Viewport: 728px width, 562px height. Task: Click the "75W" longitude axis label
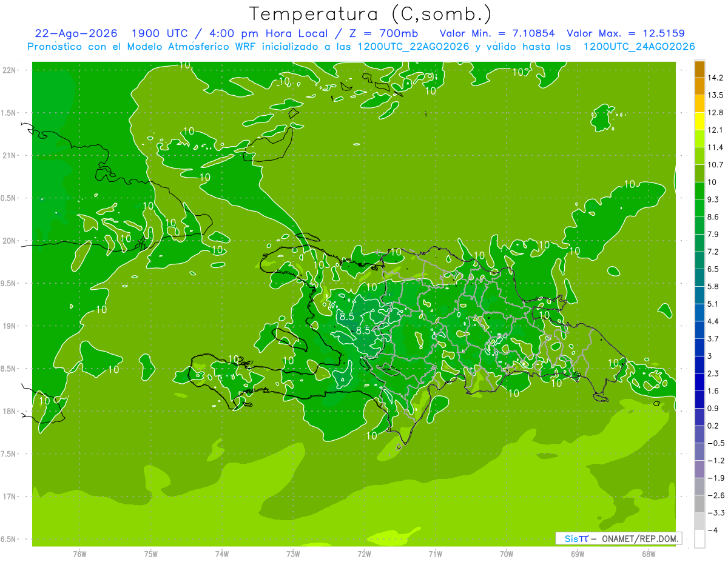point(151,554)
